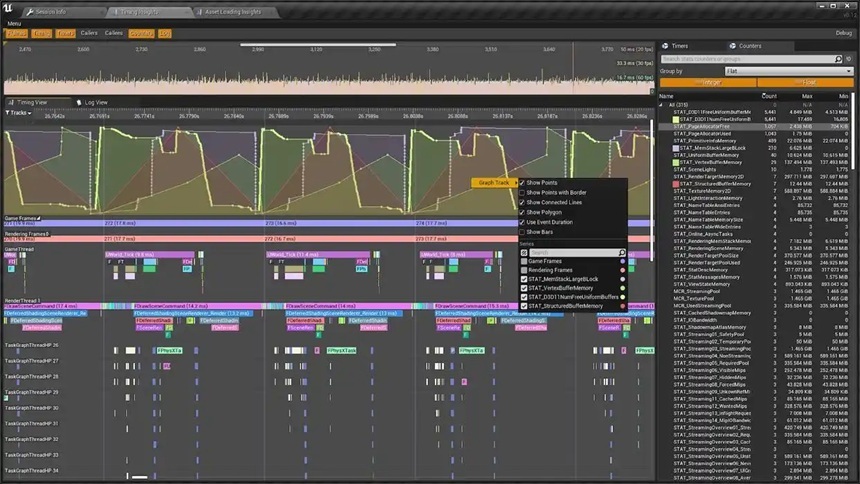Click the stats counters search field
Viewport: 860px width, 484px height.
point(746,59)
